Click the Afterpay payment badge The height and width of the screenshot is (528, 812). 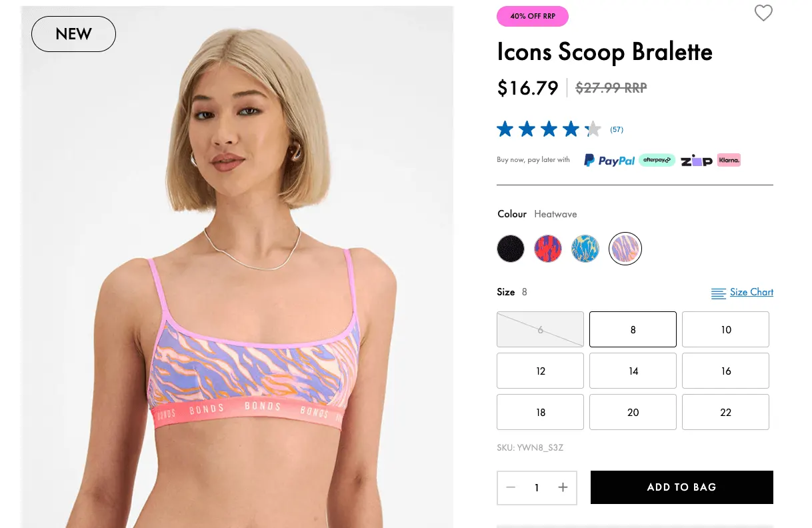657,160
